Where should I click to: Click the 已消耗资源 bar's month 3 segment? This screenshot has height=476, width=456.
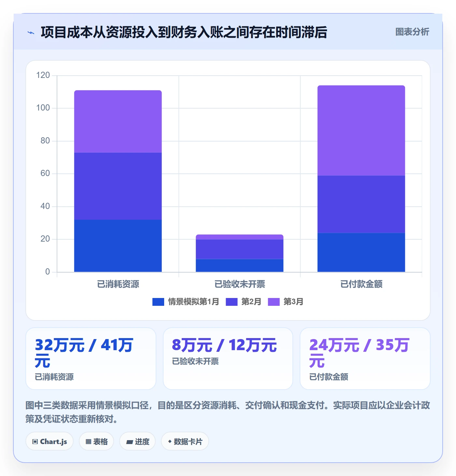point(118,121)
